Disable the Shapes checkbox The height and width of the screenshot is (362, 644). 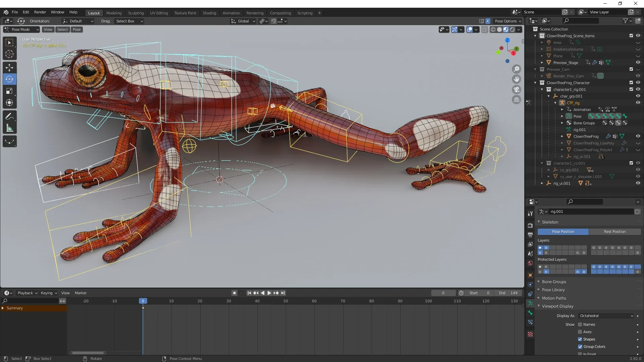[x=580, y=339]
